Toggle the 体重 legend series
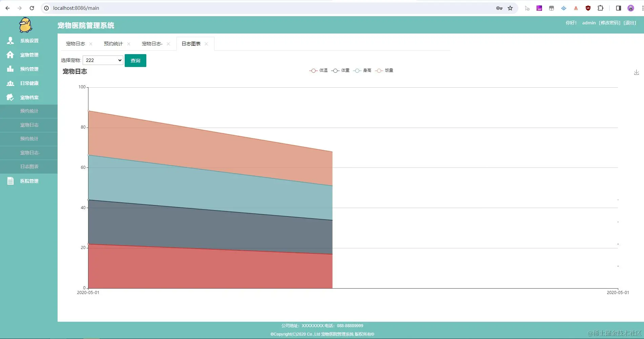The image size is (644, 339). pyautogui.click(x=340, y=70)
